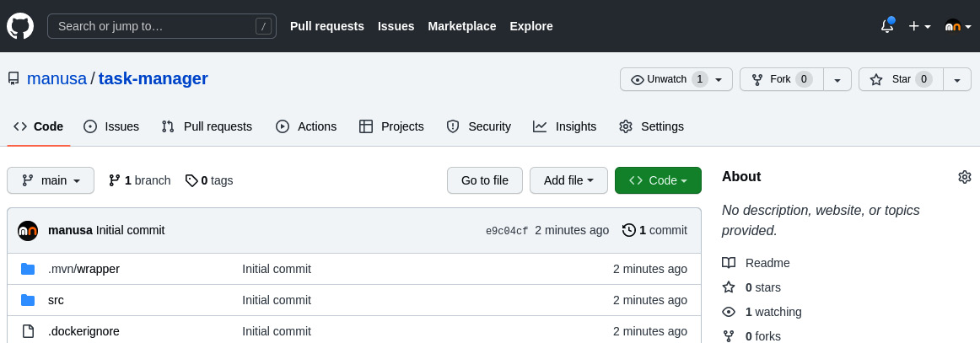Open the plus create-new menu
This screenshot has width=980, height=343.
pos(919,26)
